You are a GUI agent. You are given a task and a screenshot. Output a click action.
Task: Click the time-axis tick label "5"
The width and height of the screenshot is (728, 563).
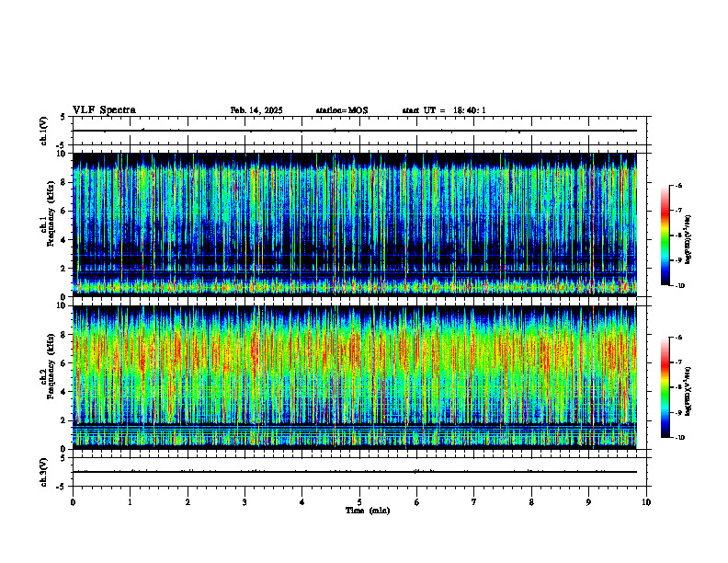click(x=359, y=502)
